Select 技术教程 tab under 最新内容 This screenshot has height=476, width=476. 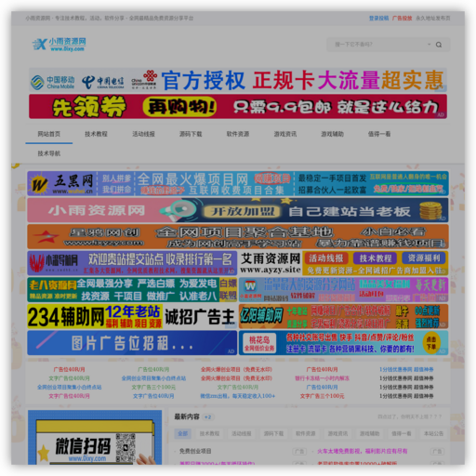point(209,433)
